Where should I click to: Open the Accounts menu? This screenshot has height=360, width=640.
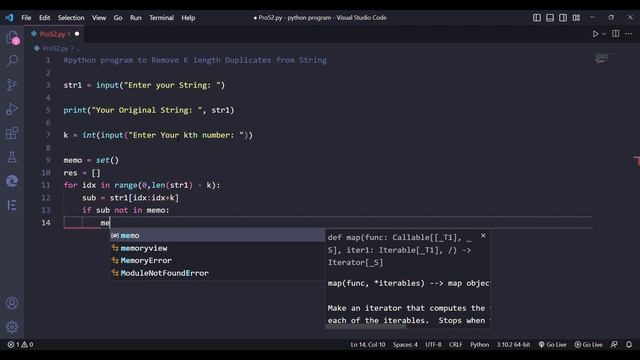tap(12, 303)
